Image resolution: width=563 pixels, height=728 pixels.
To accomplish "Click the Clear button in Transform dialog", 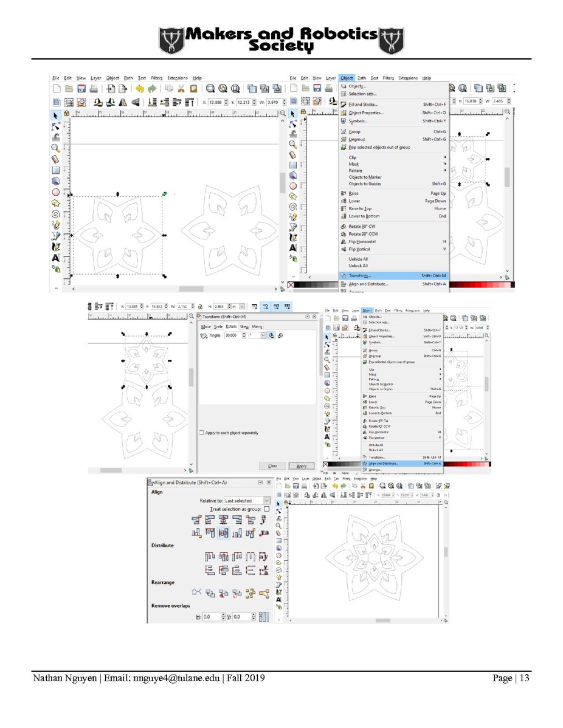I will pyautogui.click(x=272, y=466).
